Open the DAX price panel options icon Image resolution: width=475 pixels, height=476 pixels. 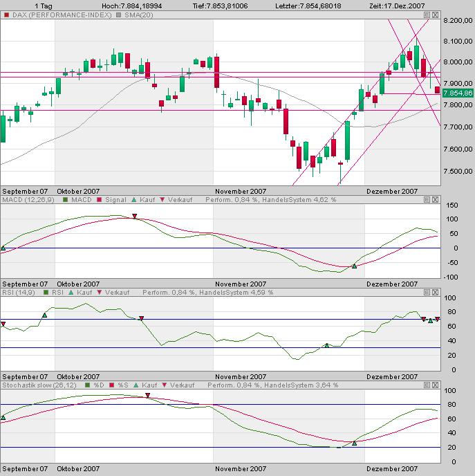click(x=427, y=15)
